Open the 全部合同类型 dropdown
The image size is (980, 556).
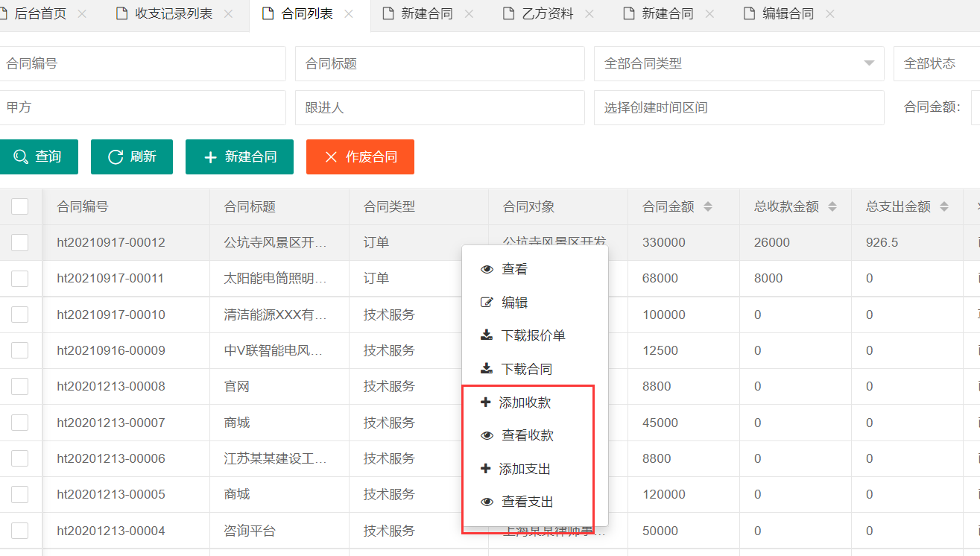point(738,63)
